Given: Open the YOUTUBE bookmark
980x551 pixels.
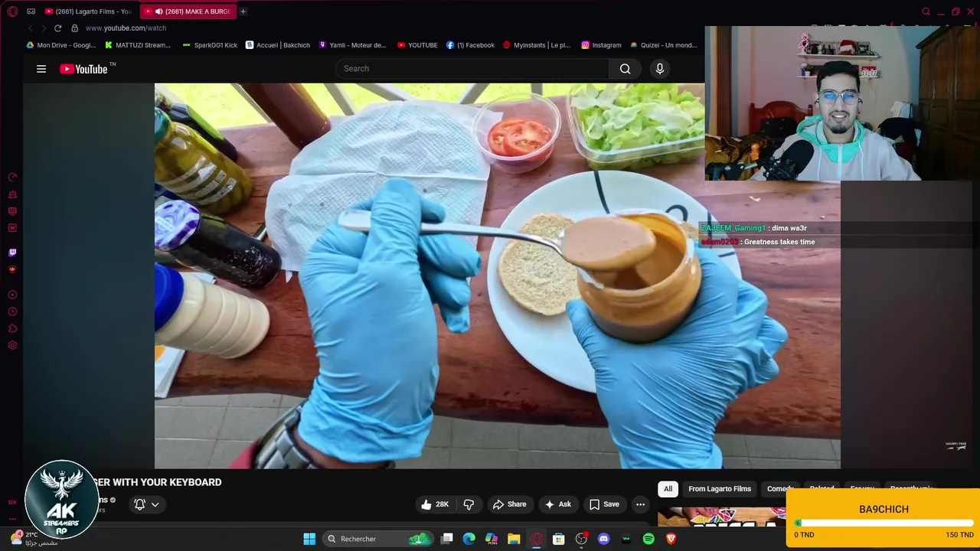Looking at the screenshot, I should pyautogui.click(x=417, y=45).
